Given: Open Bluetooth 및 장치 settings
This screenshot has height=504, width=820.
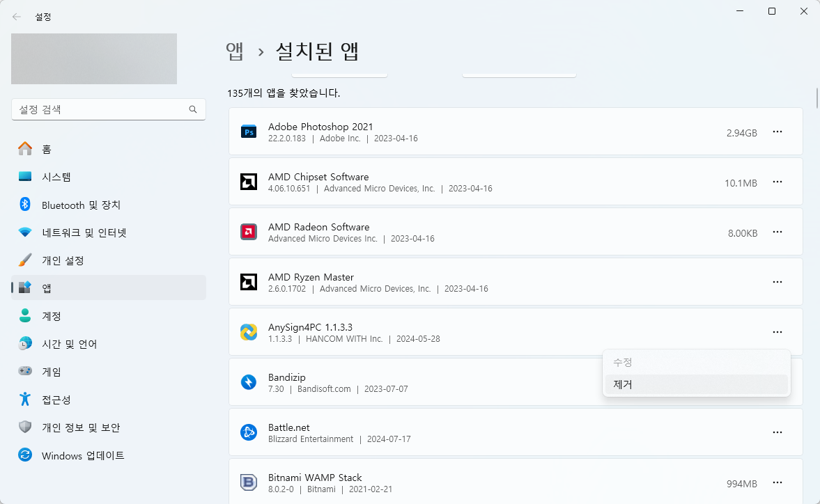Looking at the screenshot, I should pos(108,205).
